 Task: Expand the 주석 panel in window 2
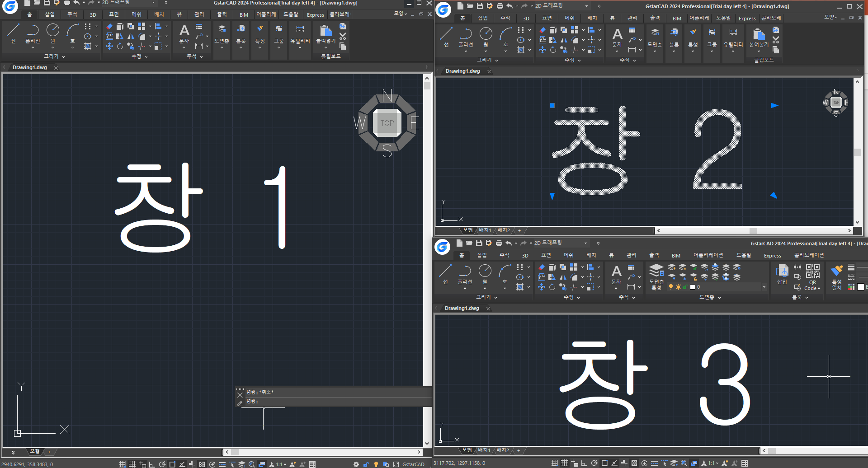628,60
